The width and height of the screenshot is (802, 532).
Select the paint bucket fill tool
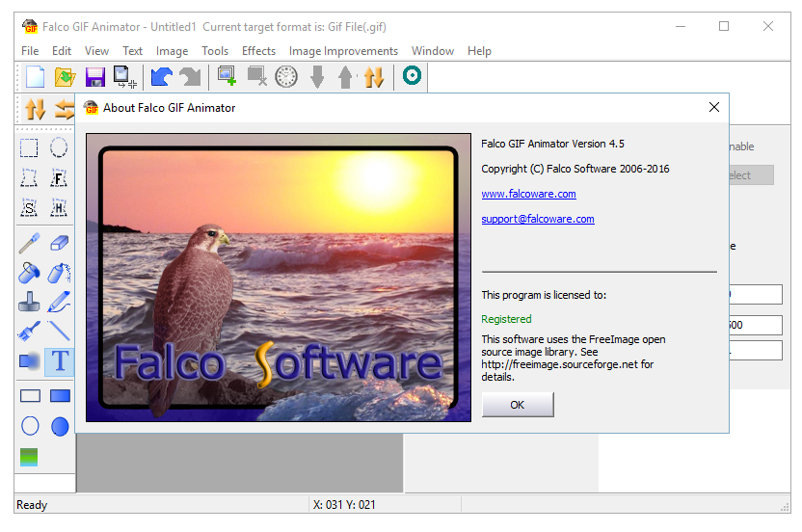click(29, 273)
